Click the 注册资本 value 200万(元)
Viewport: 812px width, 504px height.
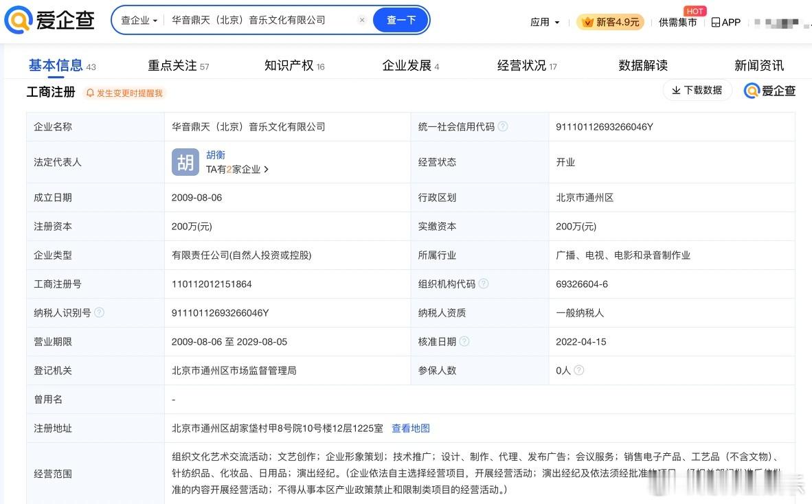192,227
